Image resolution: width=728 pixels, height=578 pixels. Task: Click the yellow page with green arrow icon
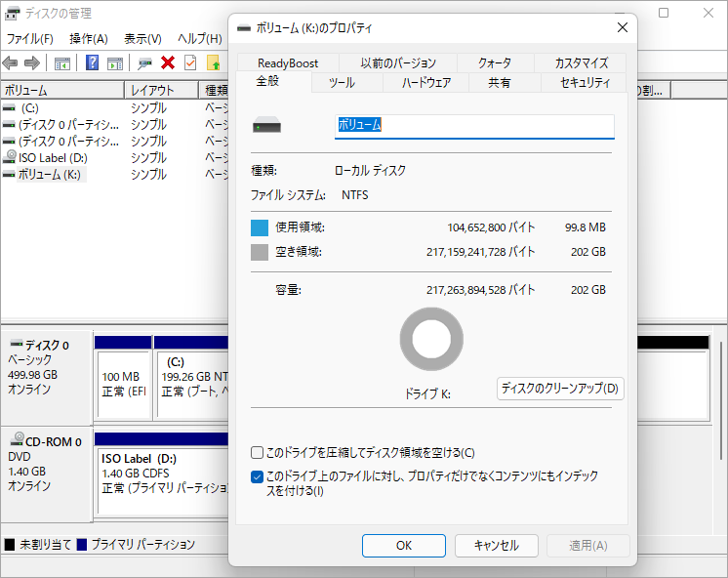[x=213, y=63]
